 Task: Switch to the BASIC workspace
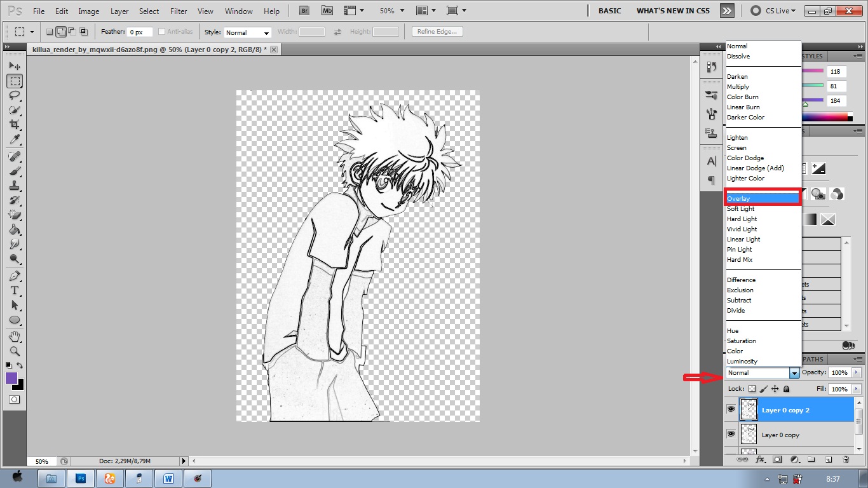point(609,11)
